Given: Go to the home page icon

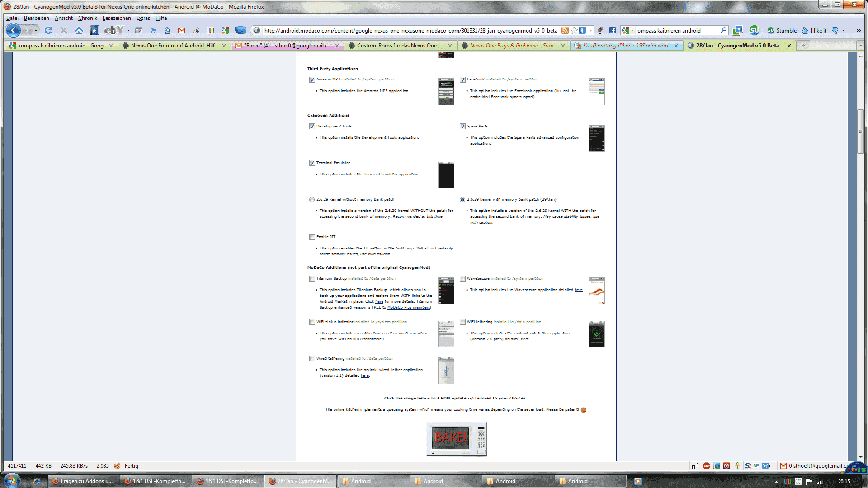Looking at the screenshot, I should click(x=79, y=30).
